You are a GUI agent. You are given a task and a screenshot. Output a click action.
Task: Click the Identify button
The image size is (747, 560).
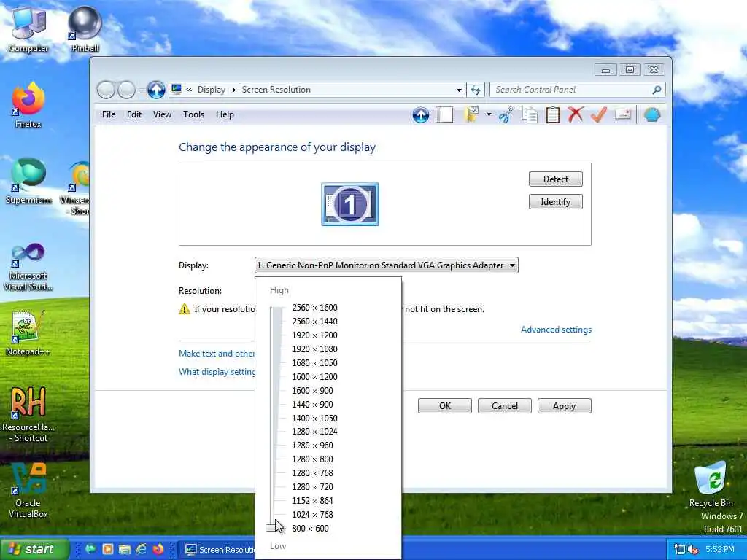(x=555, y=202)
